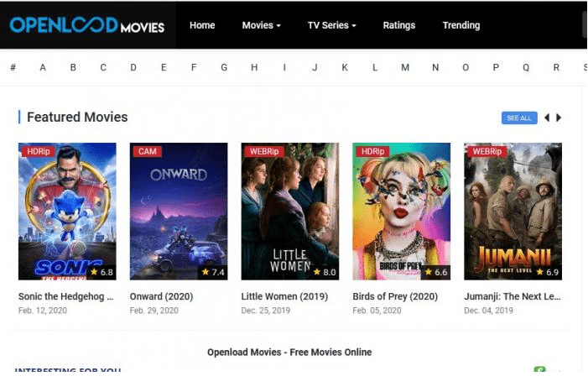Click the date Feb. 12, 2020
Screen dimensions: 588x392
coord(43,311)
